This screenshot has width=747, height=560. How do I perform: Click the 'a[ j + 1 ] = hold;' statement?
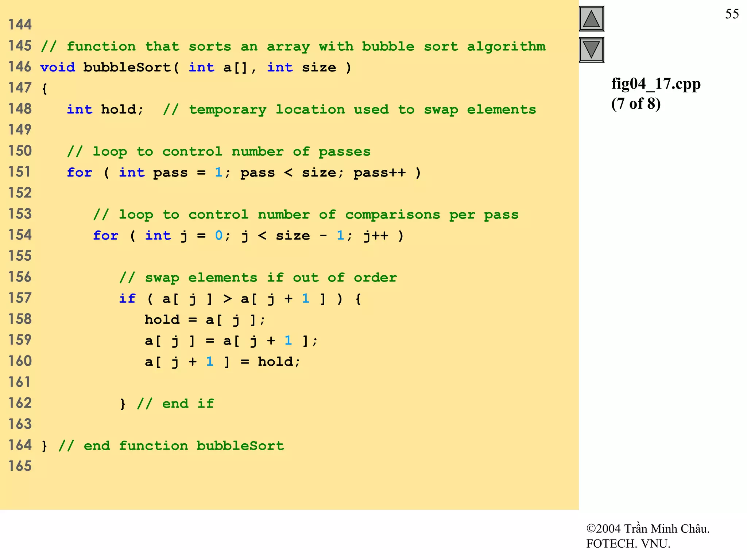point(222,362)
